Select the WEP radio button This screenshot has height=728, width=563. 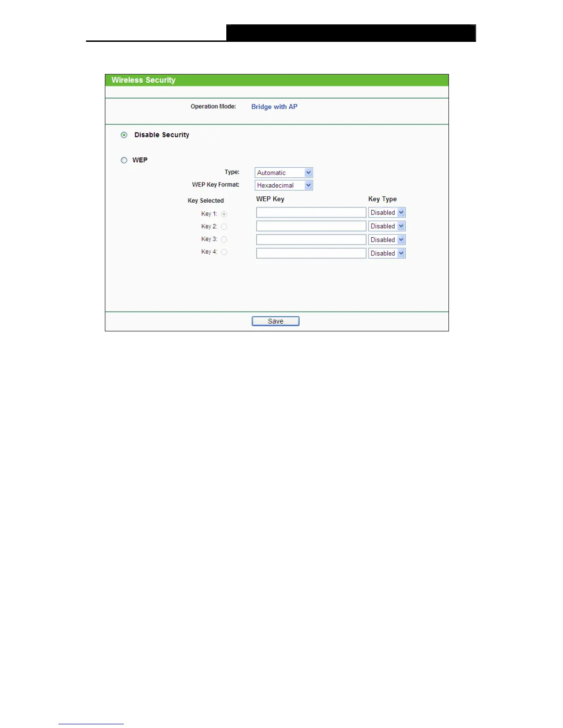tap(124, 160)
